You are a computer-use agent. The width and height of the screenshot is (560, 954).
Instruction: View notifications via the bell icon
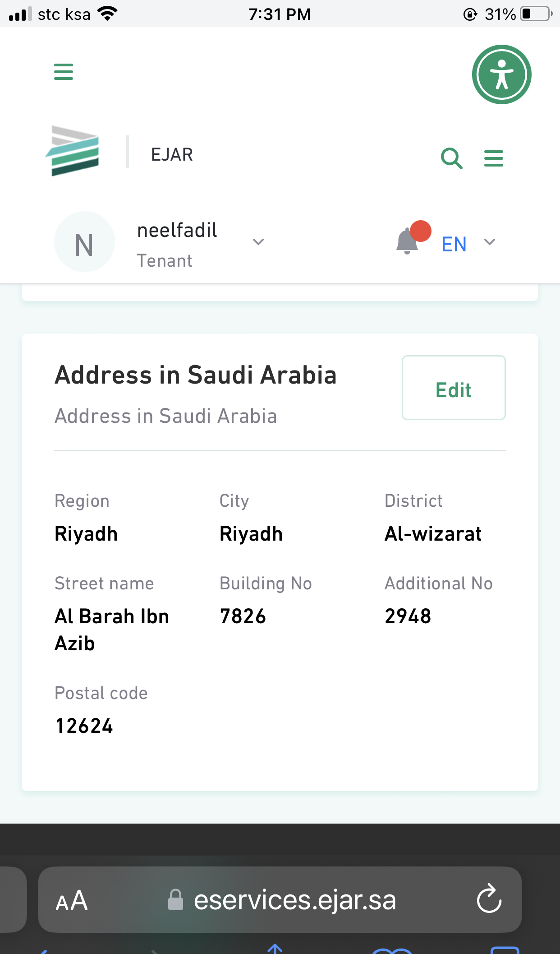point(408,241)
